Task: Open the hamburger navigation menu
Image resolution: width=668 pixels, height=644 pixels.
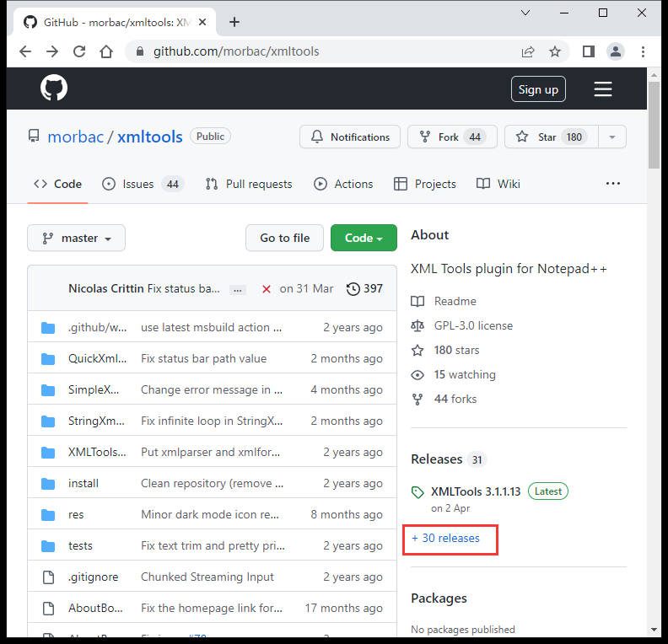Action: [603, 89]
